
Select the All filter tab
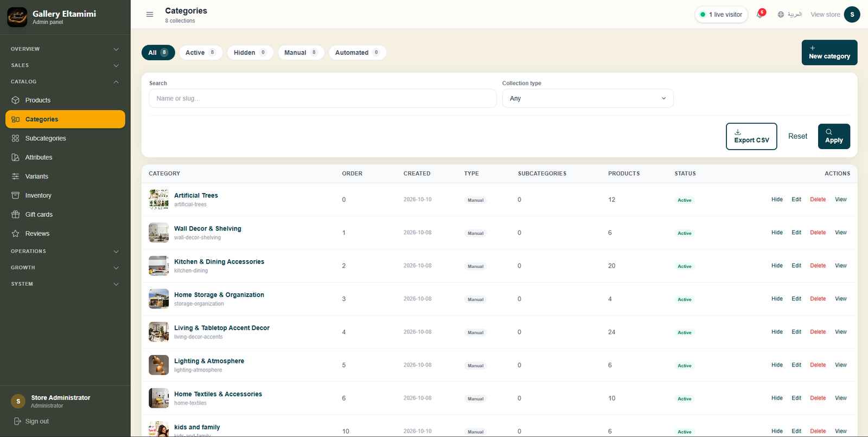tap(158, 53)
